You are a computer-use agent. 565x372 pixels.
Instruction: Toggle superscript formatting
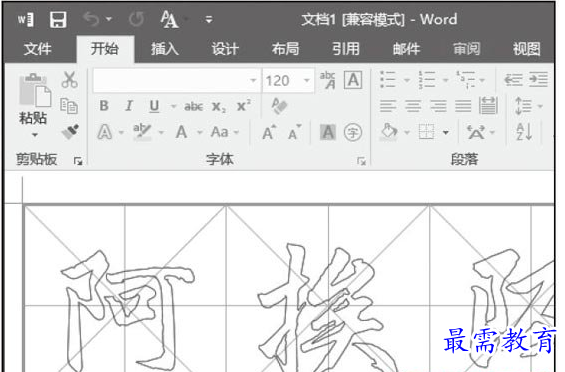[244, 105]
